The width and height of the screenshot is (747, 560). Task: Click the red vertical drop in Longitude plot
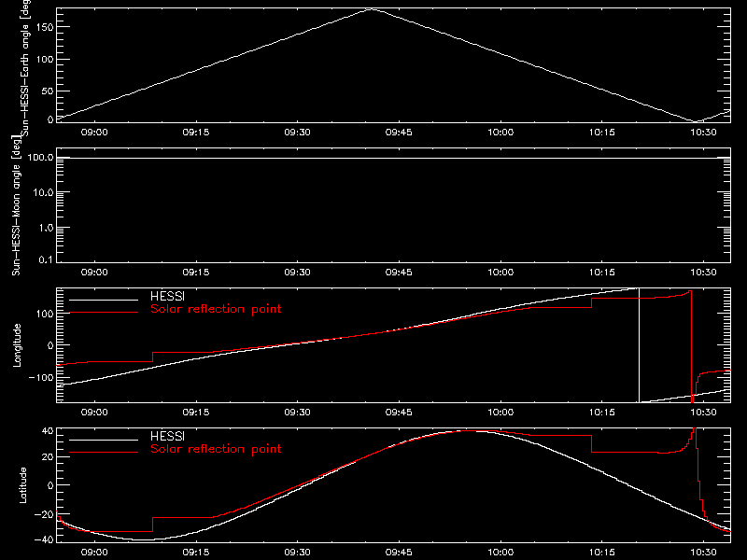(691, 346)
